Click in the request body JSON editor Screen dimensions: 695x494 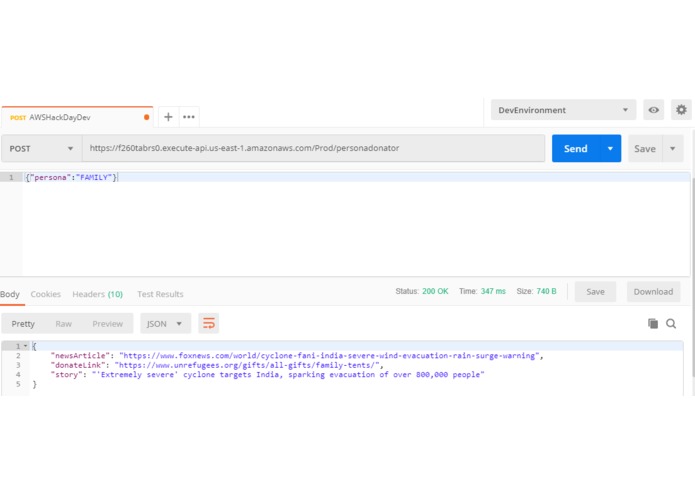pos(356,224)
